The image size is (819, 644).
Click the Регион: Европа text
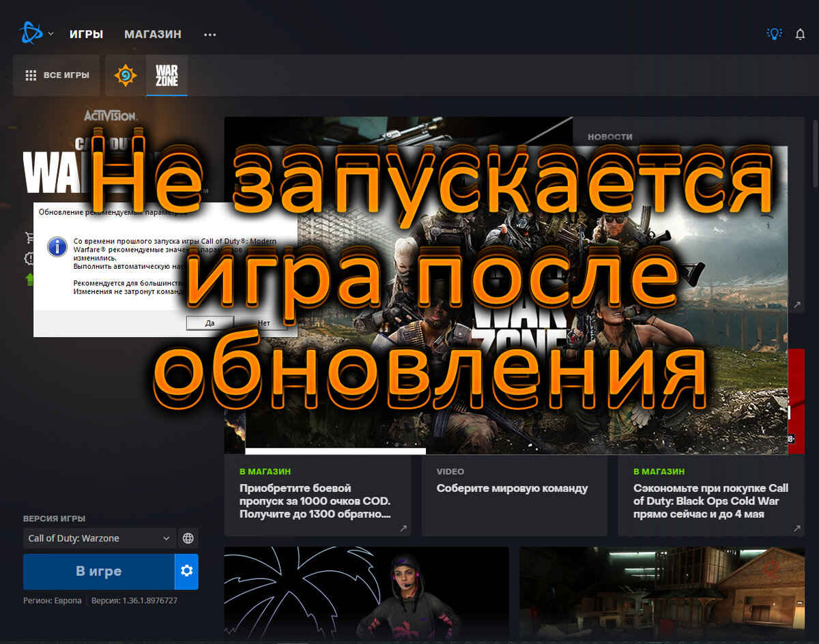point(52,600)
